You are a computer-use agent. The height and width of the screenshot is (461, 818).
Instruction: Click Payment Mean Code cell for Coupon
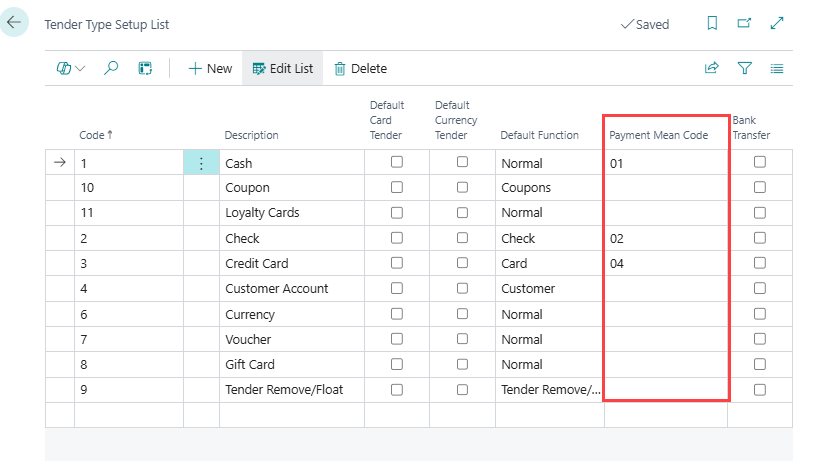click(x=665, y=188)
